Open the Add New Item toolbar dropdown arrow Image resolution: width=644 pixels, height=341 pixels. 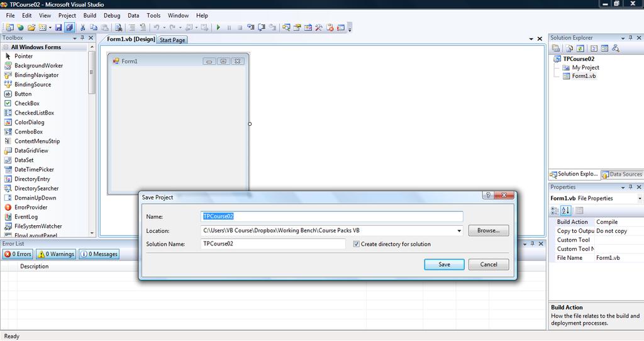pos(50,28)
